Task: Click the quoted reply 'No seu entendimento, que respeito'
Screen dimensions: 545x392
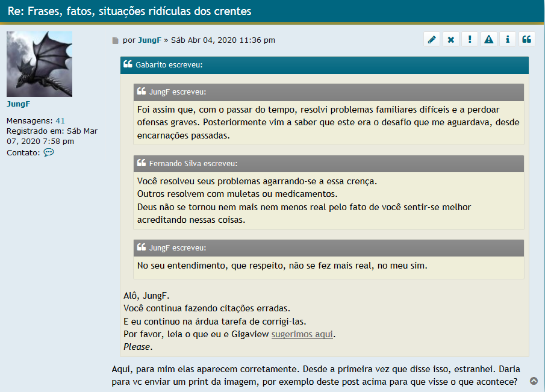Action: point(282,266)
